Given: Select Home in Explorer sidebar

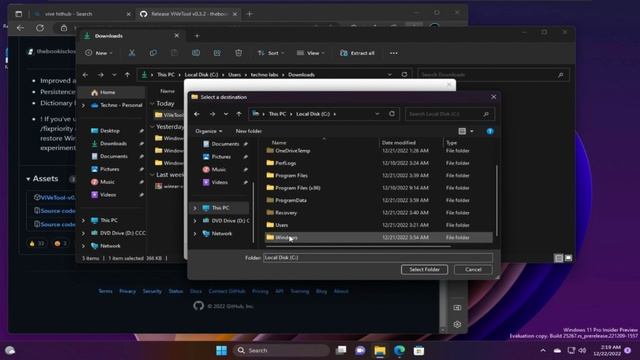Looking at the screenshot, I should (x=112, y=92).
